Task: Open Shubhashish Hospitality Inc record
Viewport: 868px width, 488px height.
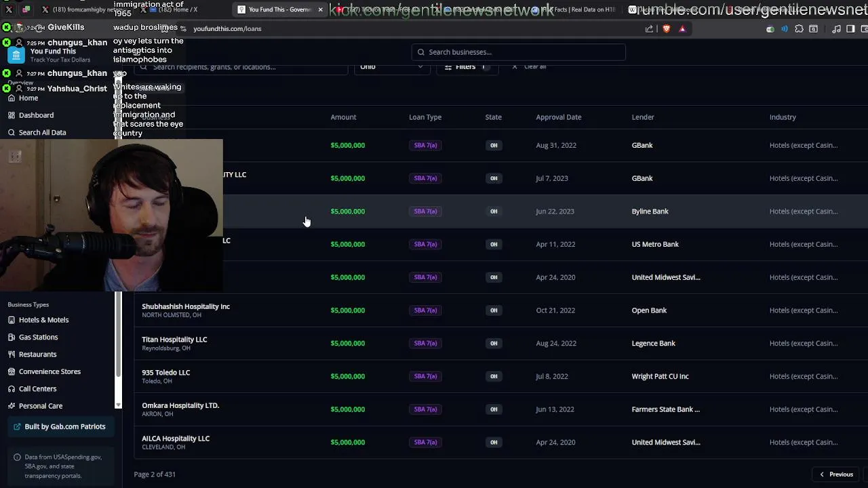Action: (186, 306)
